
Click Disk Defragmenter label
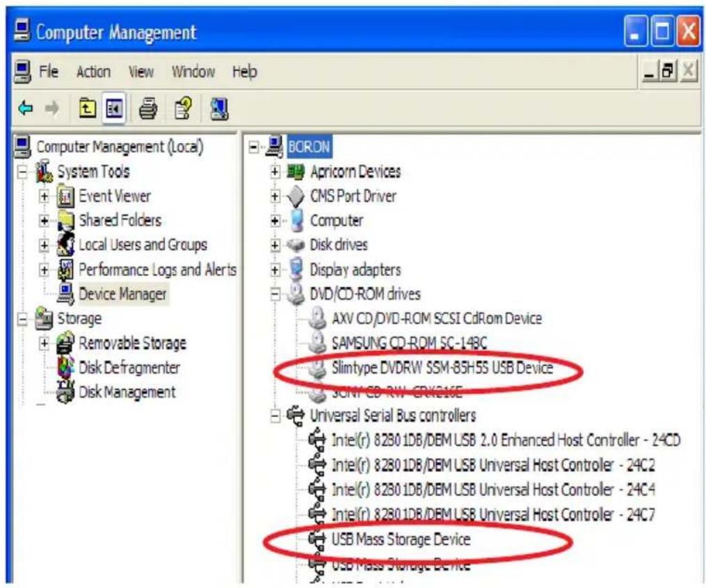[129, 368]
